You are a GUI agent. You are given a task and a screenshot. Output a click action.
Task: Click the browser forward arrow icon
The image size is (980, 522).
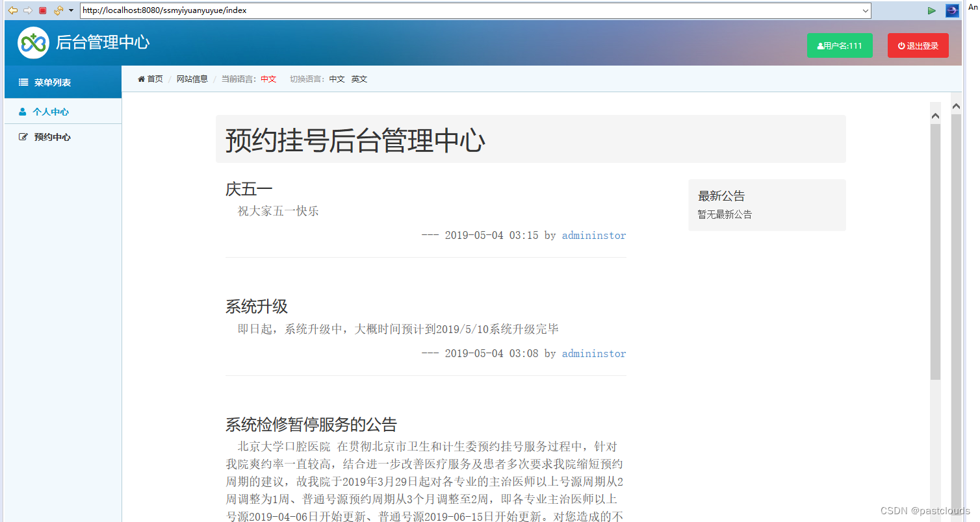point(27,10)
